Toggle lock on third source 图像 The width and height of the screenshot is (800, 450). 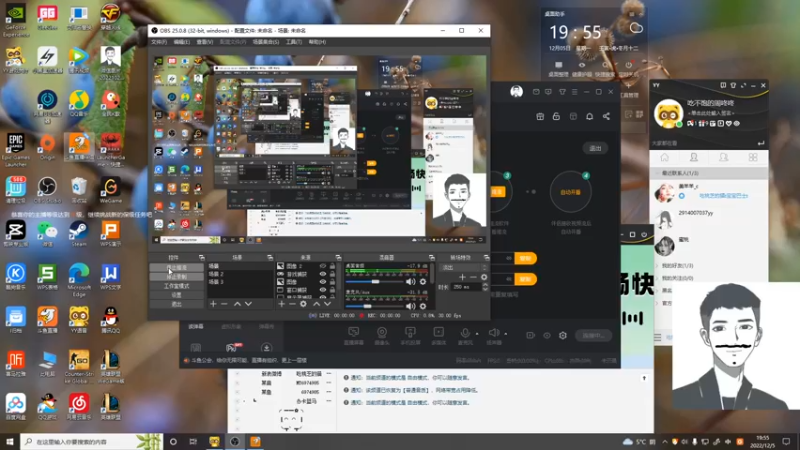pos(332,282)
